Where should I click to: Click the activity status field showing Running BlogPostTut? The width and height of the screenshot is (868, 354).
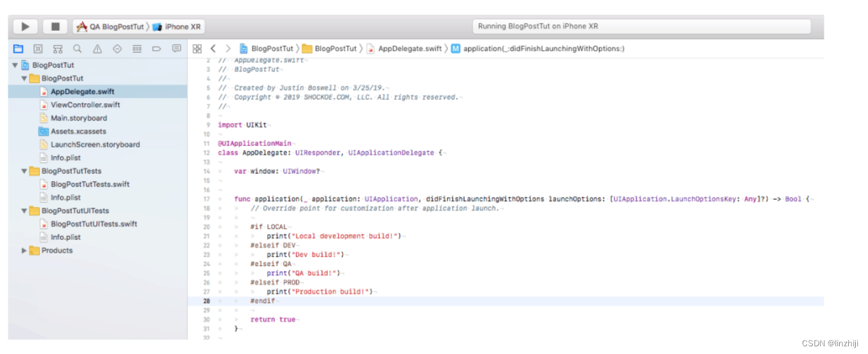point(642,27)
